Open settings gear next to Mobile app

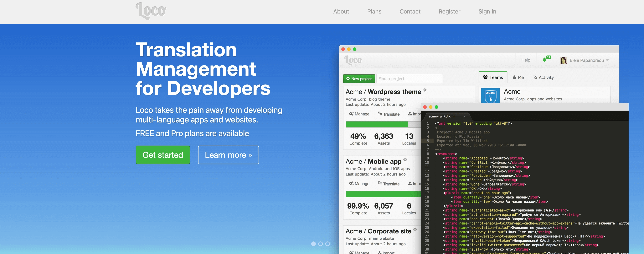405,159
